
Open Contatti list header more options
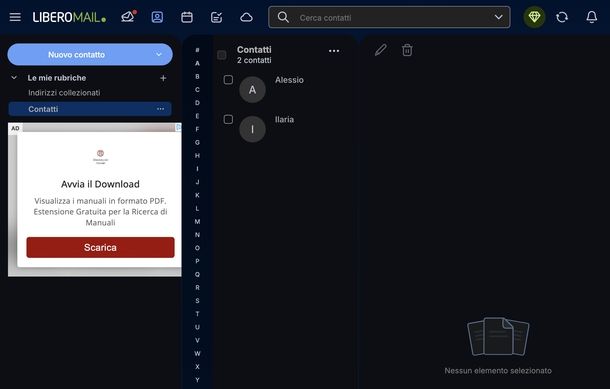(x=334, y=51)
